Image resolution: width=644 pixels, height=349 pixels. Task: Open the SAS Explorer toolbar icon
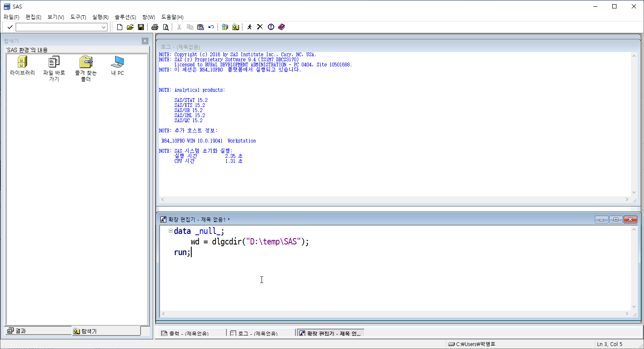pyautogui.click(x=236, y=27)
